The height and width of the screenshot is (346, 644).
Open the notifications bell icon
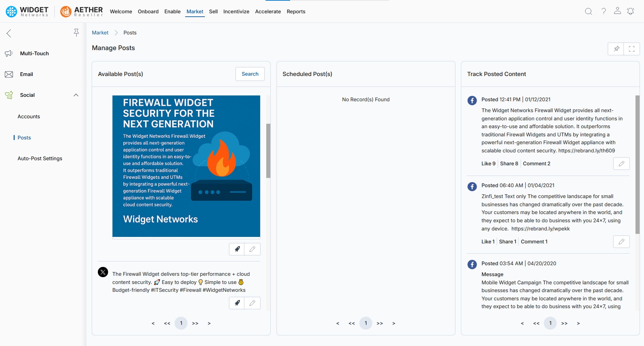pos(631,12)
